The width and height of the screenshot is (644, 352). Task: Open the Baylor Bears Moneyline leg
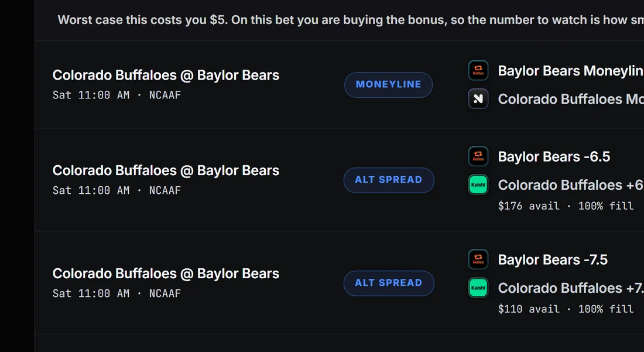[571, 71]
